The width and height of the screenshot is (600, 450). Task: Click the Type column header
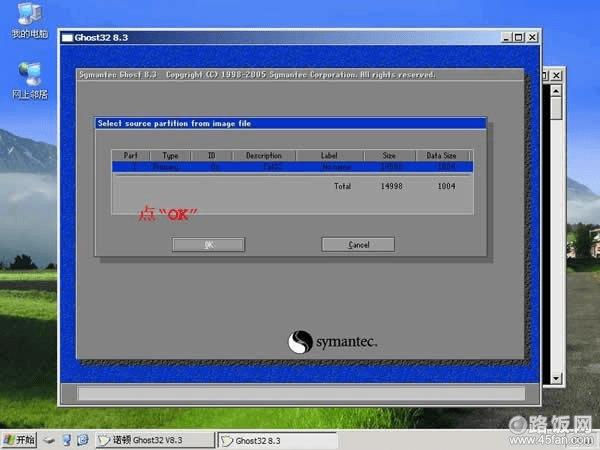(170, 155)
